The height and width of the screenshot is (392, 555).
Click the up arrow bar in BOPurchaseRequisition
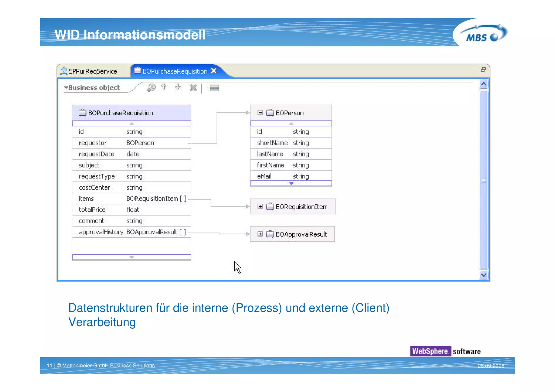point(132,124)
